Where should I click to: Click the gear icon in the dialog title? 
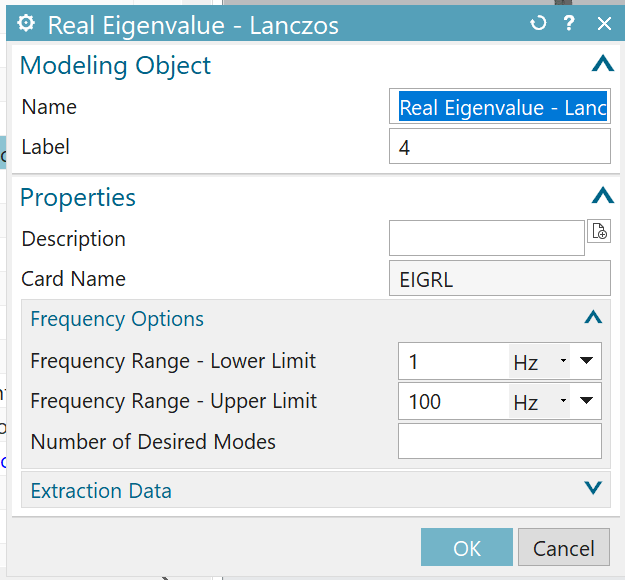click(x=27, y=24)
